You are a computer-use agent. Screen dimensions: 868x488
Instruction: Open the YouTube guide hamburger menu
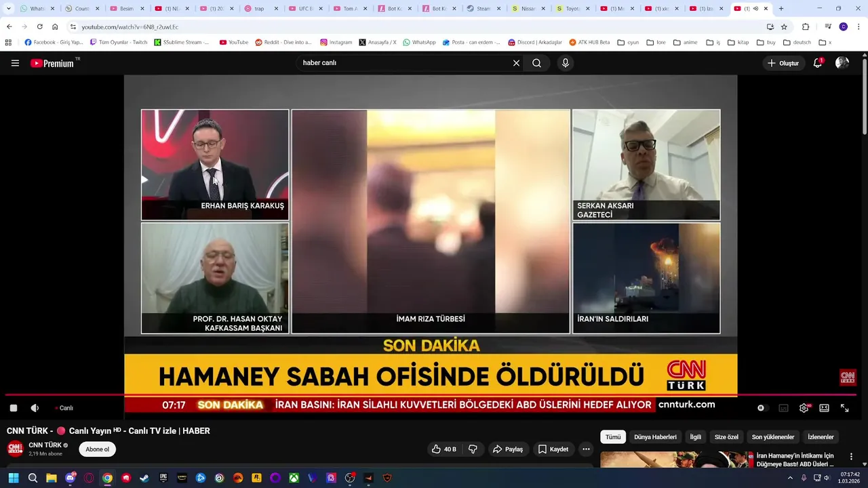pyautogui.click(x=15, y=63)
